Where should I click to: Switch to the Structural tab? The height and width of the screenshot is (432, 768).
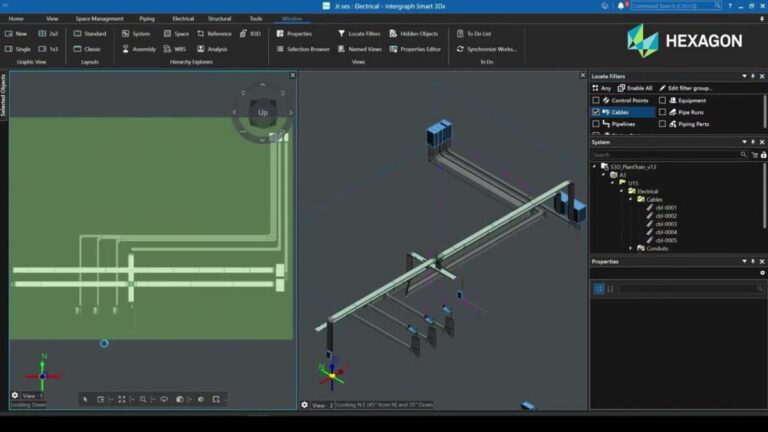pos(219,19)
